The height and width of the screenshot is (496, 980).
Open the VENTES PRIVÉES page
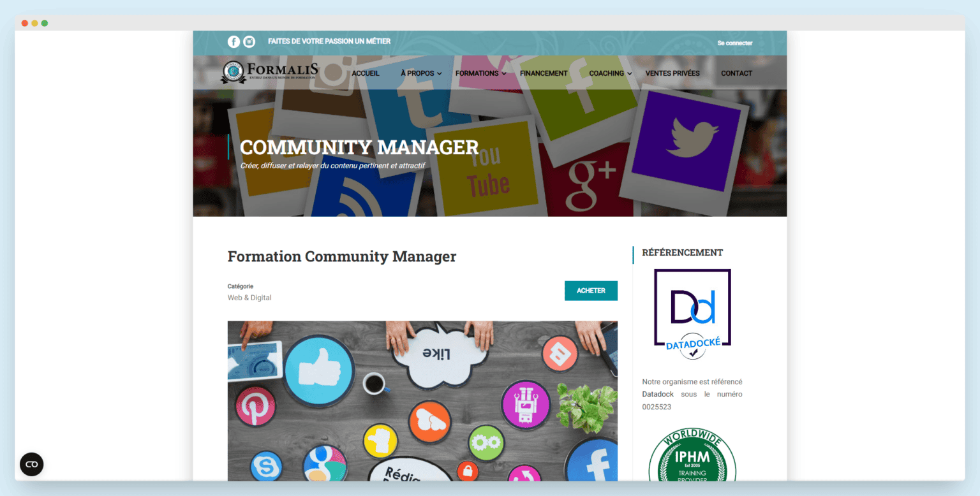(672, 73)
